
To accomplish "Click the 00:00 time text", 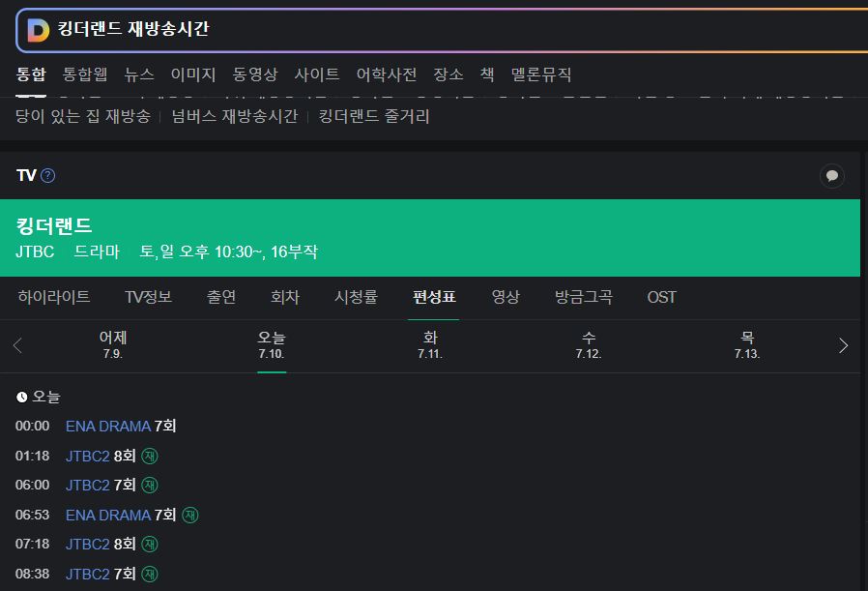I will coord(32,426).
